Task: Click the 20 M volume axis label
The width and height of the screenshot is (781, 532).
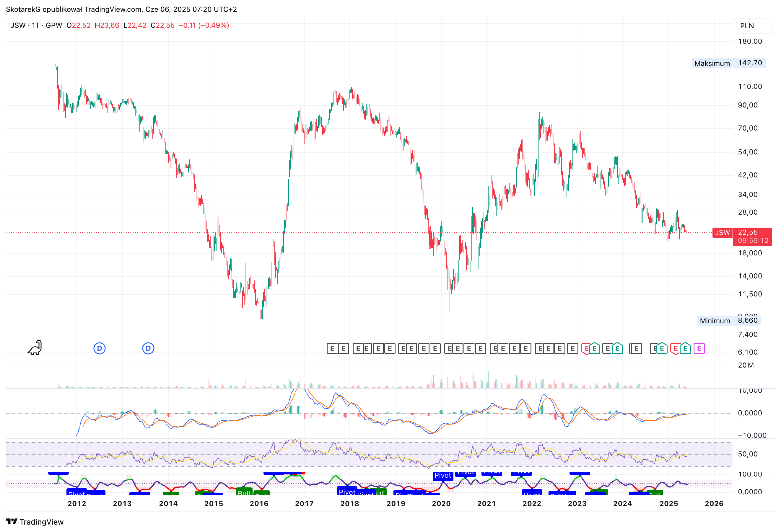Action: [746, 365]
